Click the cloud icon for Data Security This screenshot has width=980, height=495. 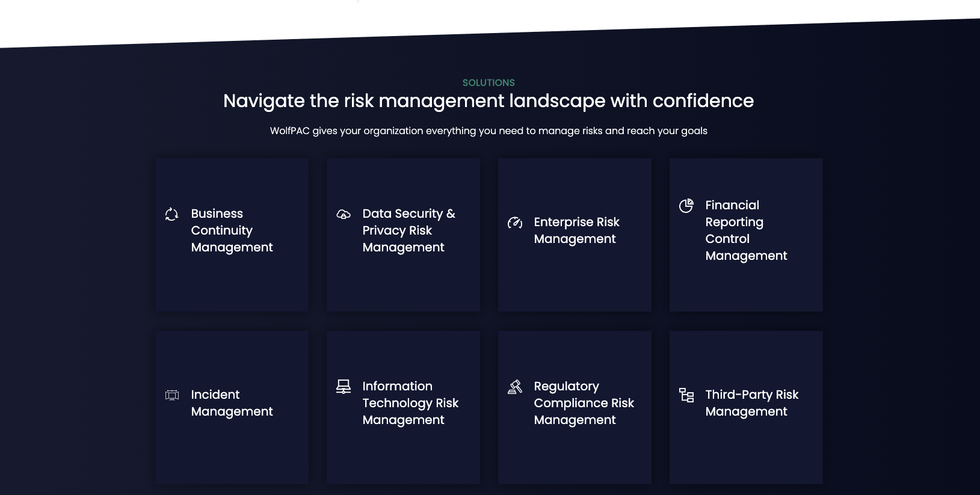tap(343, 214)
